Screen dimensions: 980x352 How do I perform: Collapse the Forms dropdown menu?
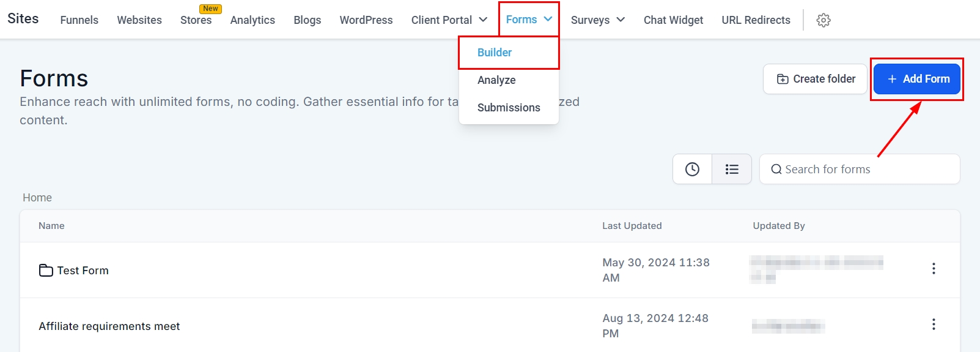click(529, 20)
